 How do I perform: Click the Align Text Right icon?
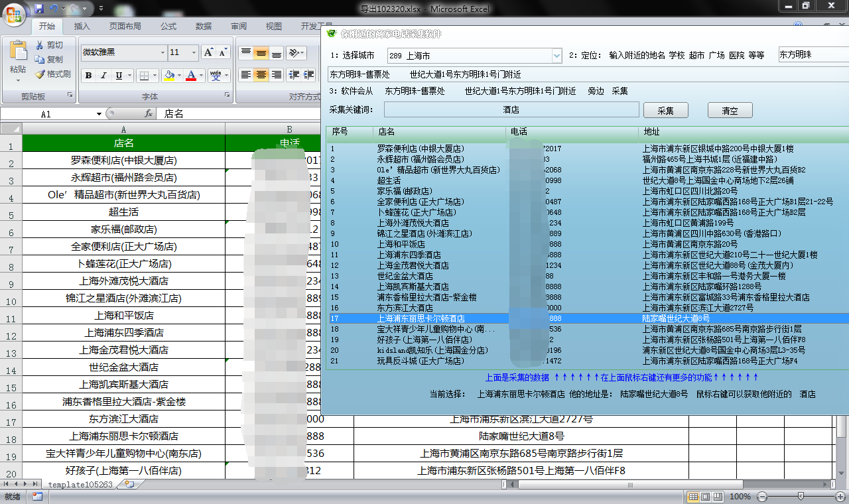pos(277,75)
